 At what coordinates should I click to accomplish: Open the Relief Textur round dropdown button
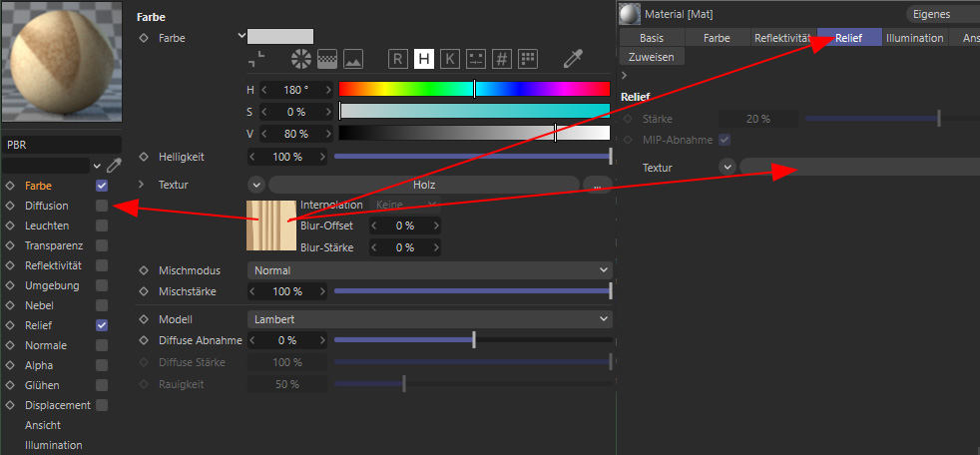click(x=727, y=168)
